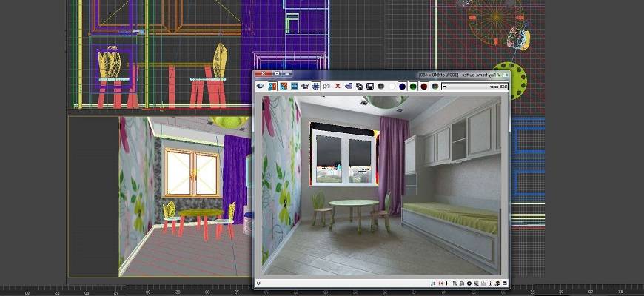Expand the double chevron at frame buffer bottom

point(258,283)
